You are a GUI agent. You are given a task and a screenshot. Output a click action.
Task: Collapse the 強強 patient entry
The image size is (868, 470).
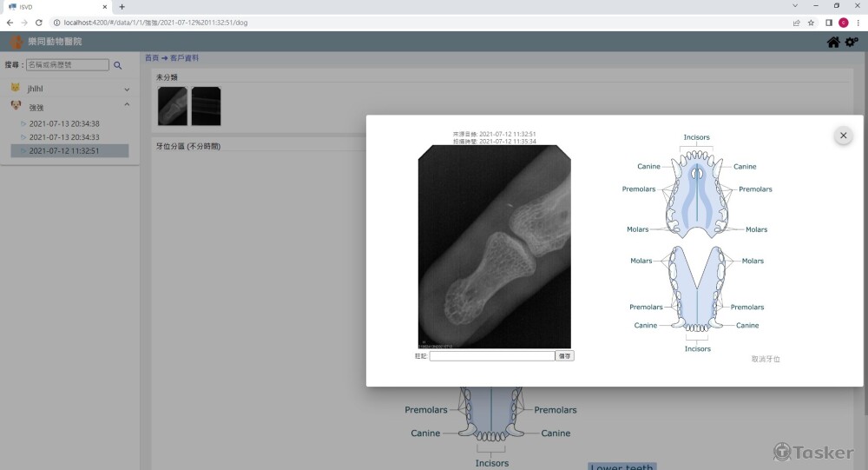pyautogui.click(x=127, y=106)
